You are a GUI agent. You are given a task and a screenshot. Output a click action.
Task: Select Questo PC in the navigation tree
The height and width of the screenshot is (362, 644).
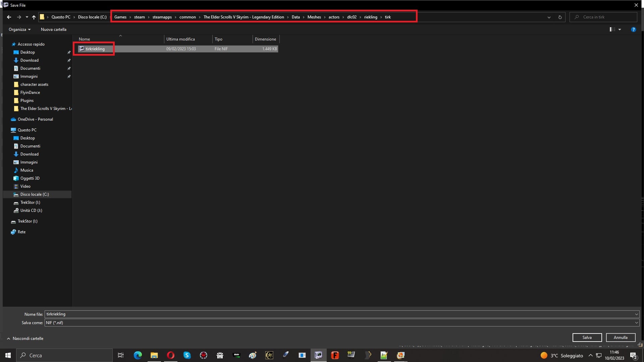(27, 130)
